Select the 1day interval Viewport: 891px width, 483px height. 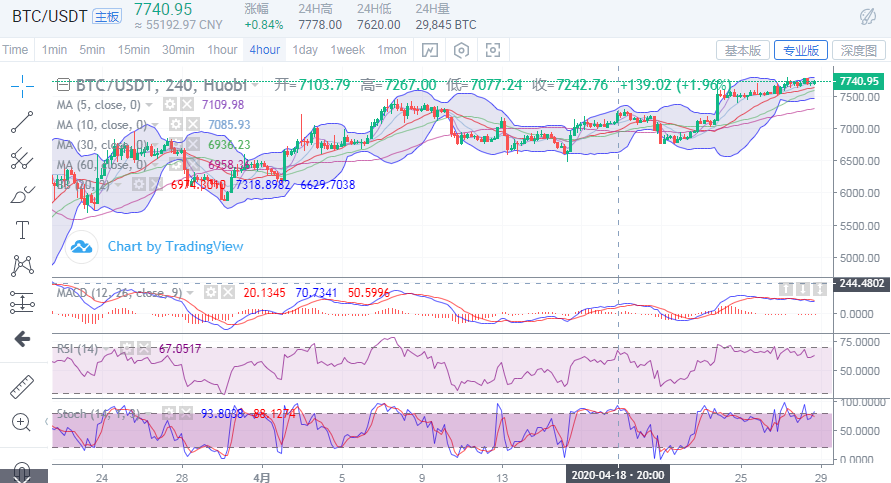(305, 50)
